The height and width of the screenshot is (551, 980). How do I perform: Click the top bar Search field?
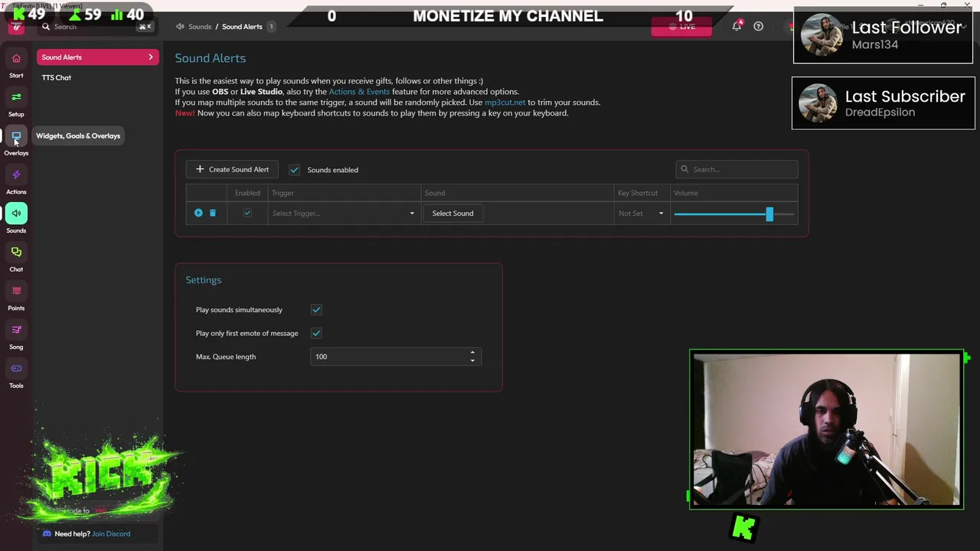pyautogui.click(x=96, y=27)
